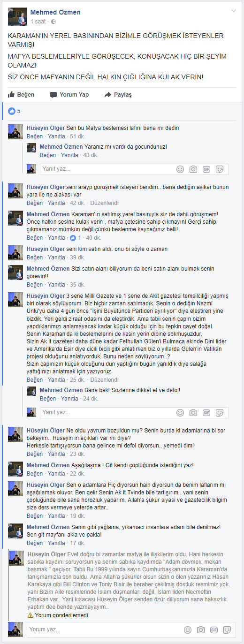Attach photo via camera icon in first reply box

pyautogui.click(x=193, y=169)
